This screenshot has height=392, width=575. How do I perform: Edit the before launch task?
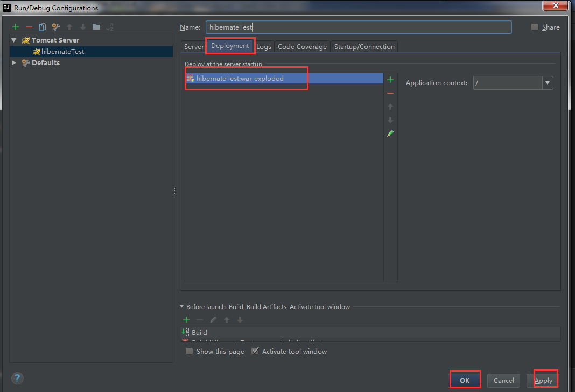pos(213,320)
